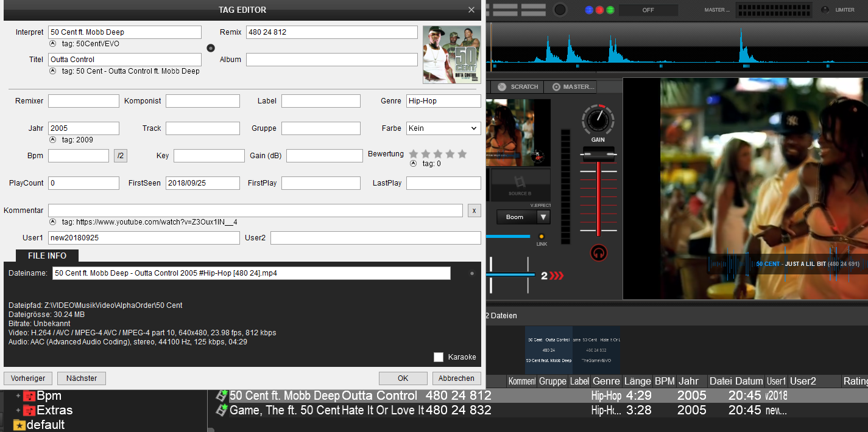Click the Genre field showing Hip-Hop
Image resolution: width=868 pixels, height=432 pixels.
pyautogui.click(x=443, y=101)
